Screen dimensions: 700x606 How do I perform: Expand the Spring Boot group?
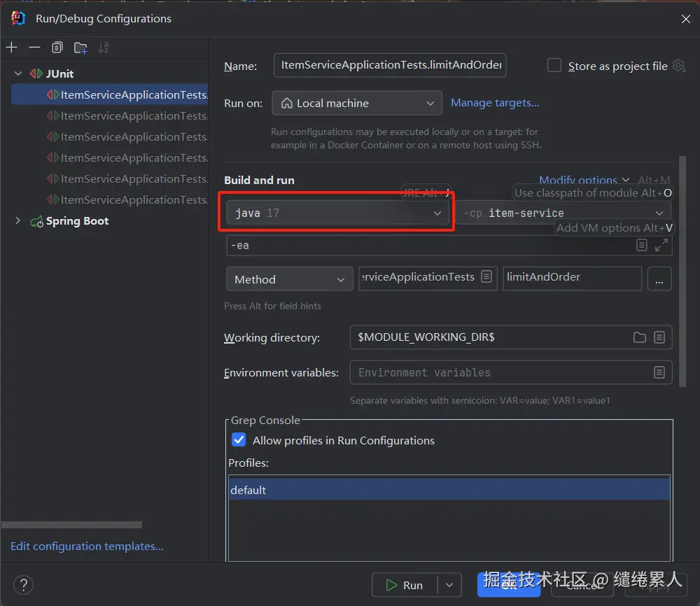click(x=18, y=220)
